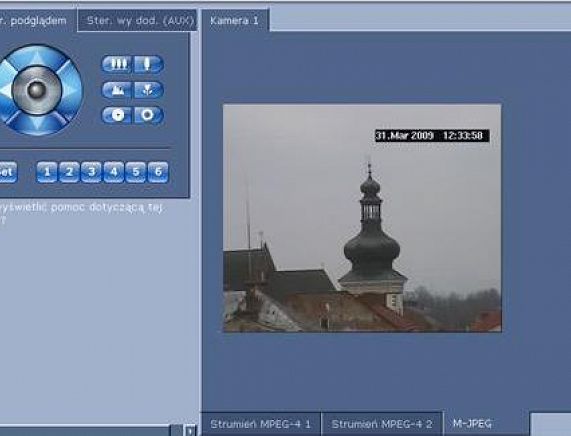Select camera preset 2
Screen dimensions: 571x436
[69, 172]
